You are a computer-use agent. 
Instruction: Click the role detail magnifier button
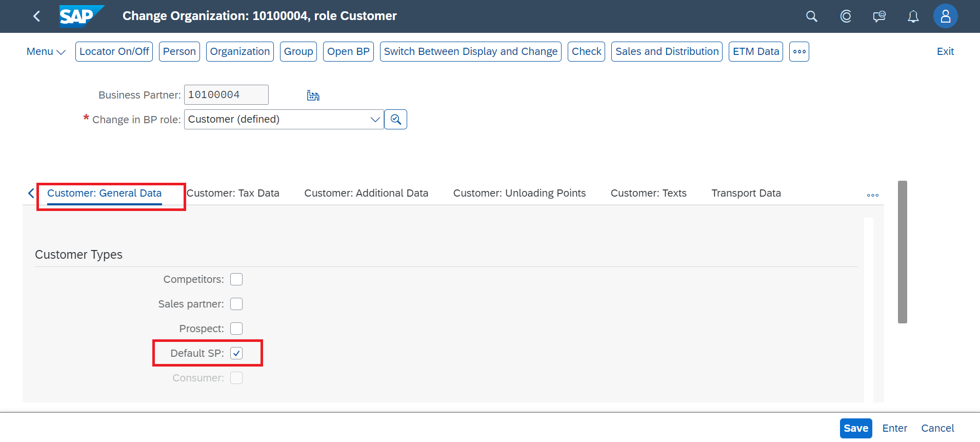[x=395, y=119]
